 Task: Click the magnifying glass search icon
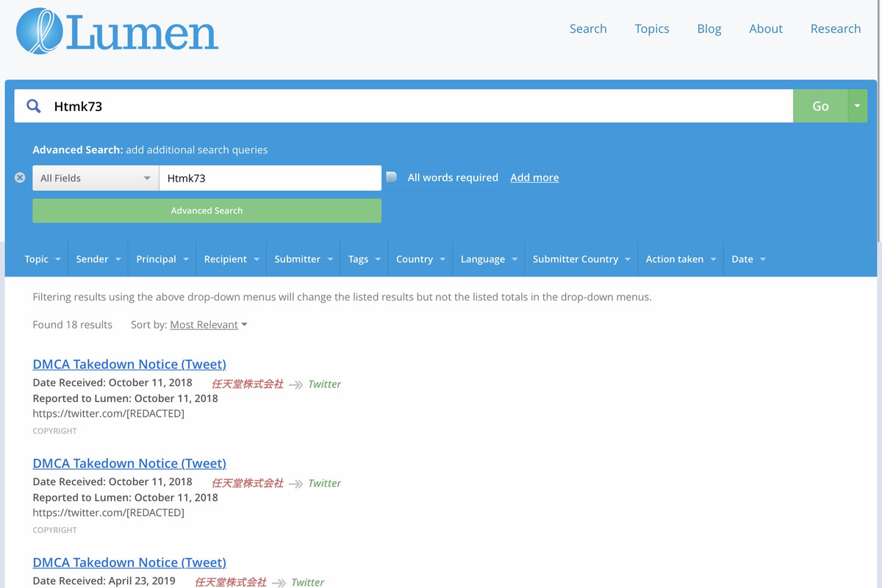34,106
